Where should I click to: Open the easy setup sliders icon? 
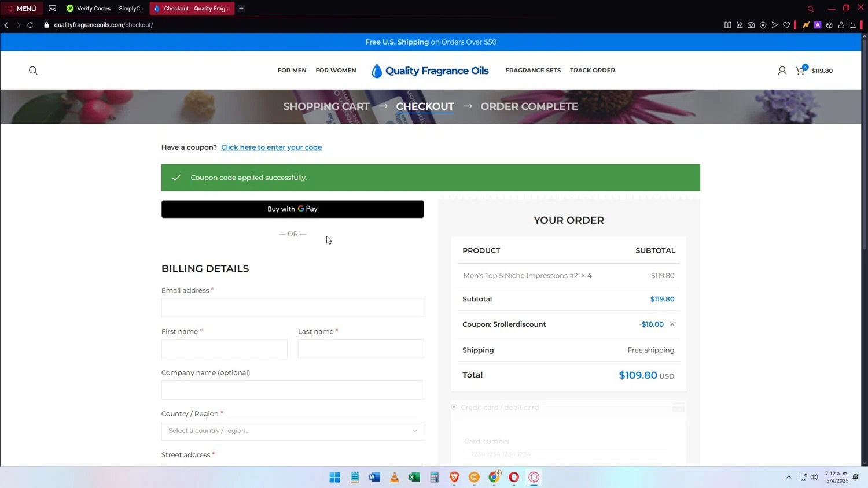click(x=853, y=25)
